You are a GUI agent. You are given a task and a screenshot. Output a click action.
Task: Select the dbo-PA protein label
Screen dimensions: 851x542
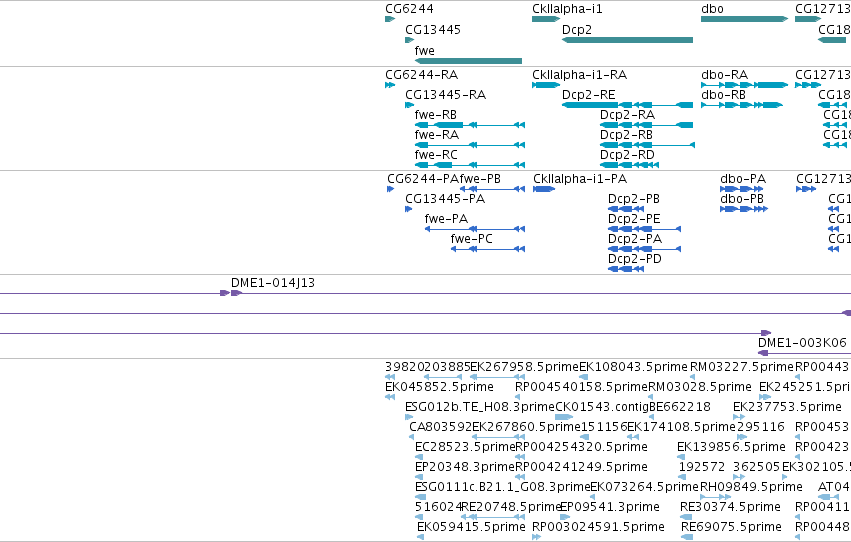(743, 179)
